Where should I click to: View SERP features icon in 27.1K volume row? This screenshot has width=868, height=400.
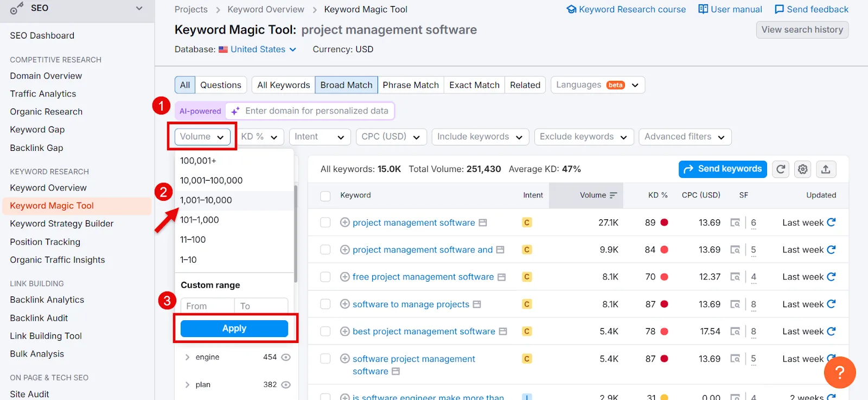click(735, 223)
